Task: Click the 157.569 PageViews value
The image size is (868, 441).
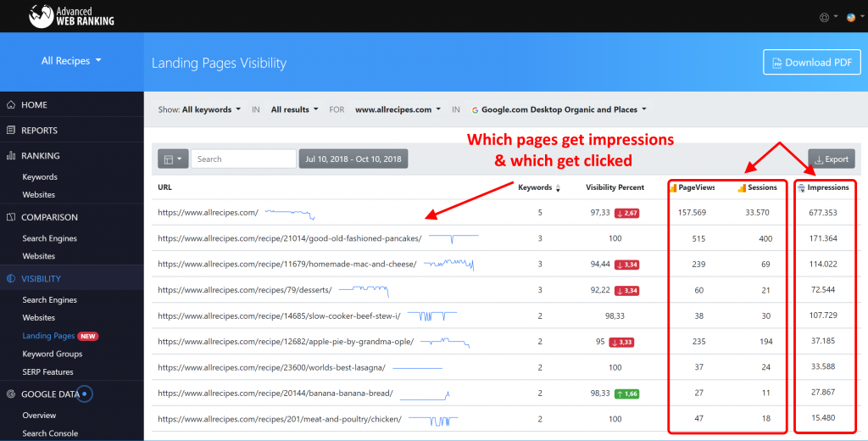Action: point(692,213)
